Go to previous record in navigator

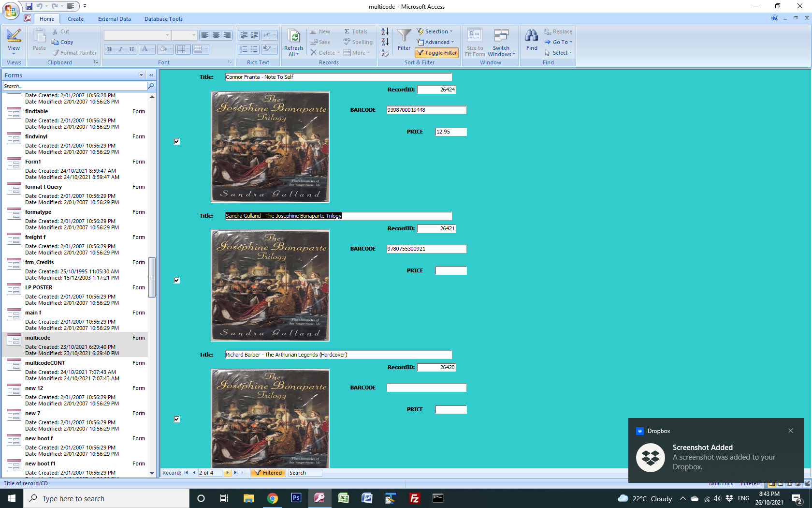(194, 473)
